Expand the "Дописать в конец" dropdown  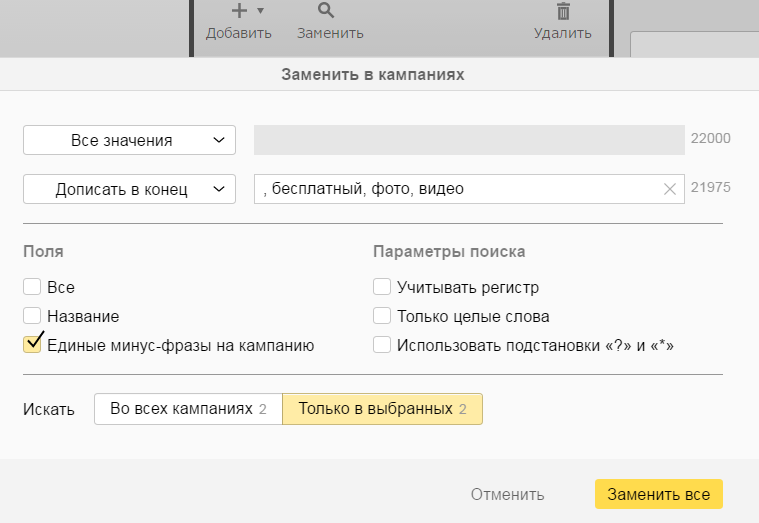click(x=129, y=189)
